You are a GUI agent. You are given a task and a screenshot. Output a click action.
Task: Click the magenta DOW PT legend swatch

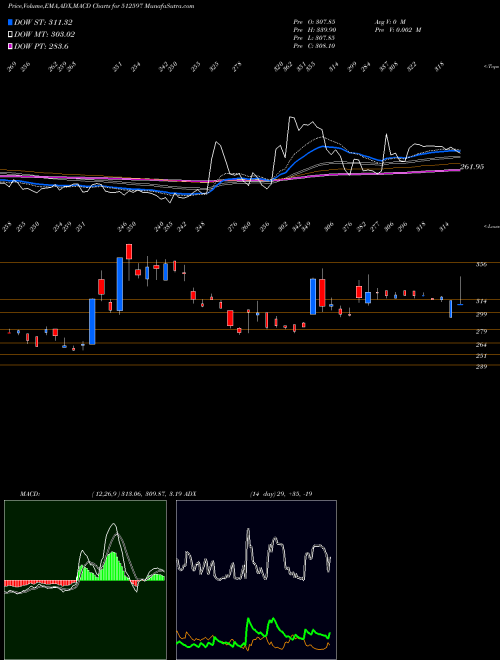coord(10,46)
